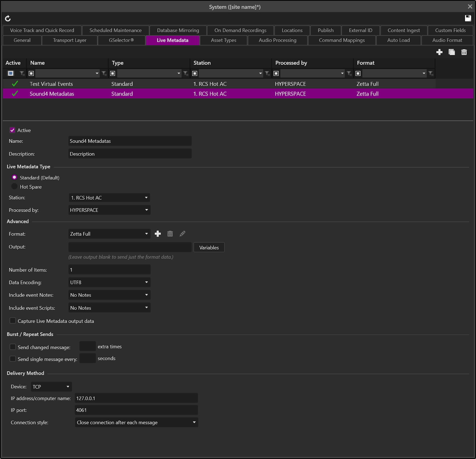Click the IP address field
The width and height of the screenshot is (476, 459).
click(x=136, y=398)
